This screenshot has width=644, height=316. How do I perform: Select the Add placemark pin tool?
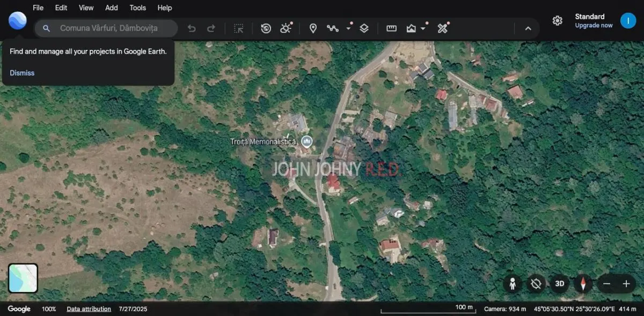[313, 28]
